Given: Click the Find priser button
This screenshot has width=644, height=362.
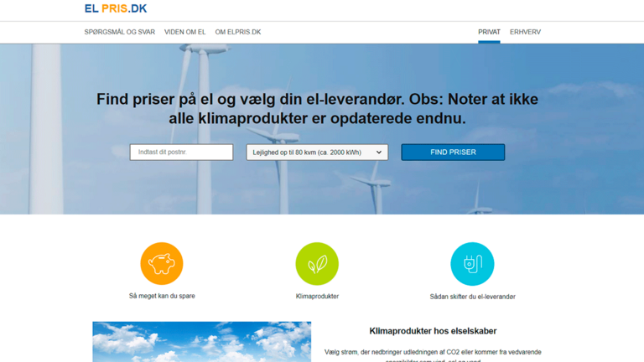Looking at the screenshot, I should point(453,153).
